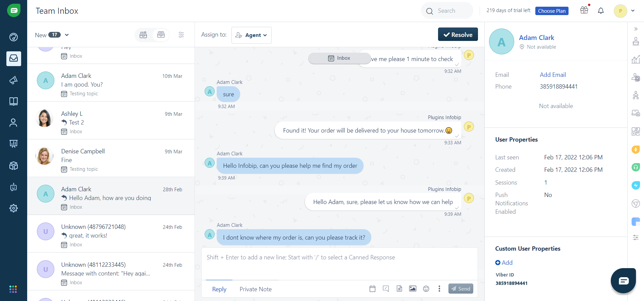Open the green headset icon in right rail

point(636,167)
